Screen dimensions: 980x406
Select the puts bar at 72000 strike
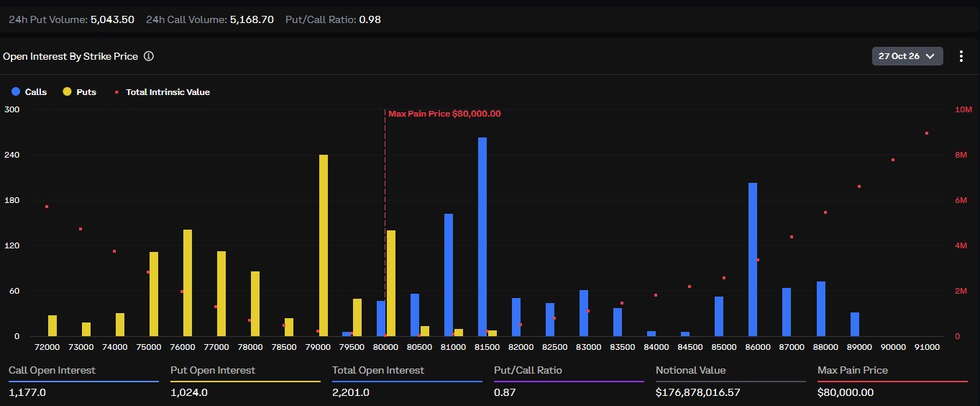tap(52, 326)
